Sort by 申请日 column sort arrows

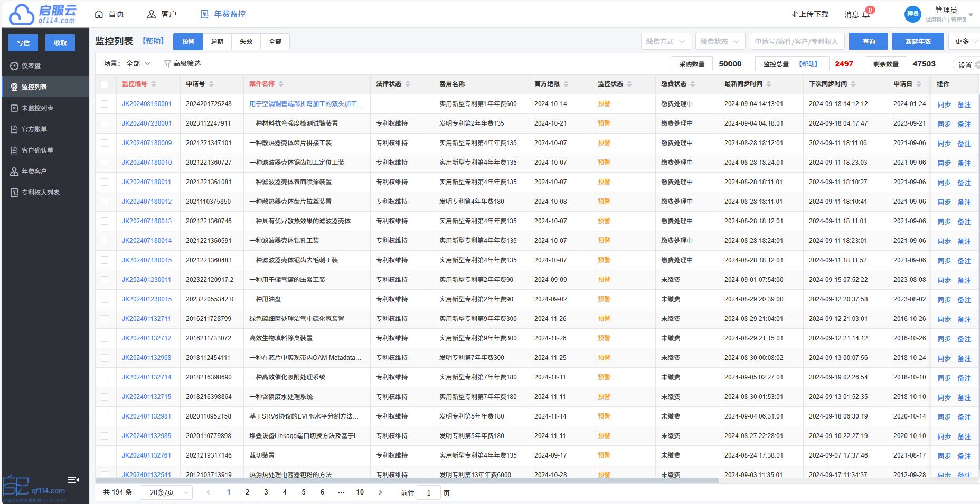919,84
